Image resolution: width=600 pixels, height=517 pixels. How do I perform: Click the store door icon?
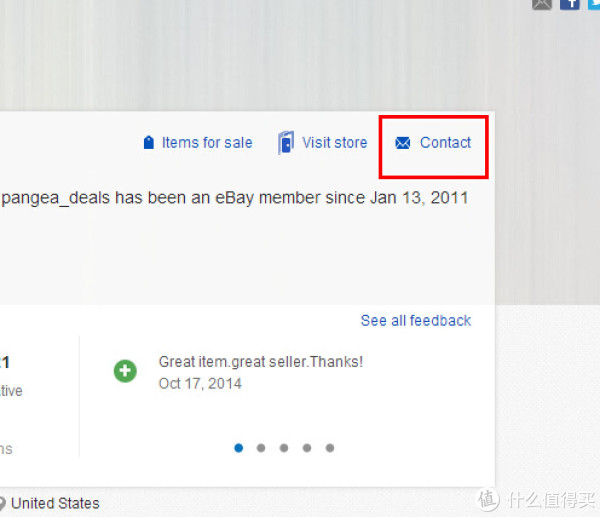click(x=286, y=142)
